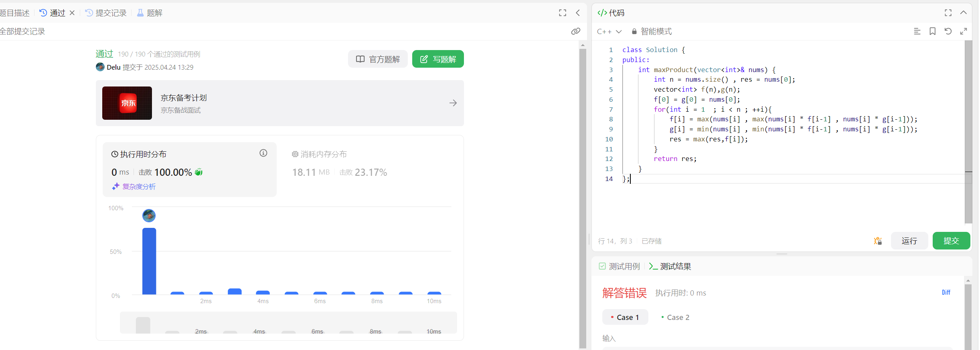Click the test result panel scrollbar
Screen dimensions: 980x350
click(968, 316)
